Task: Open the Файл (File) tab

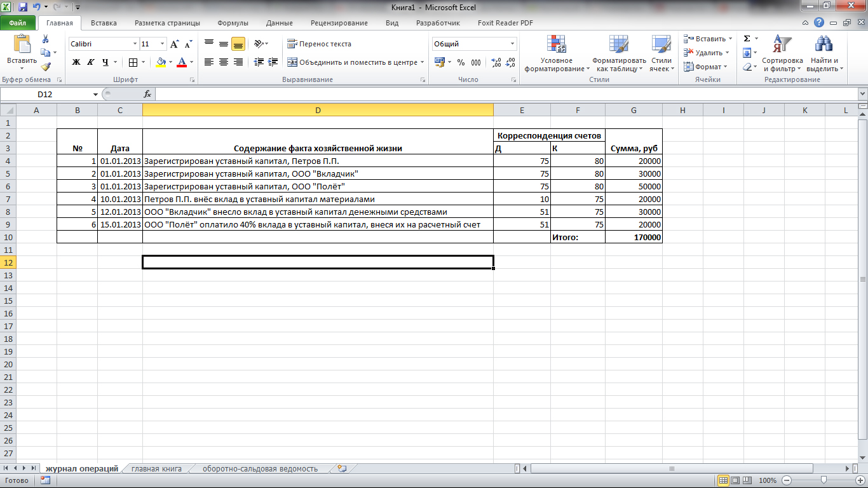Action: [18, 23]
